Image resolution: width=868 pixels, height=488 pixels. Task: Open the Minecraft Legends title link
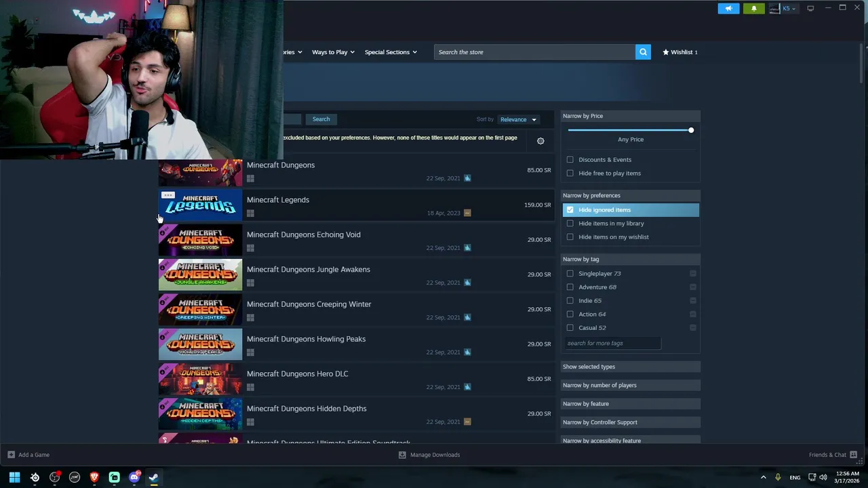pos(278,200)
